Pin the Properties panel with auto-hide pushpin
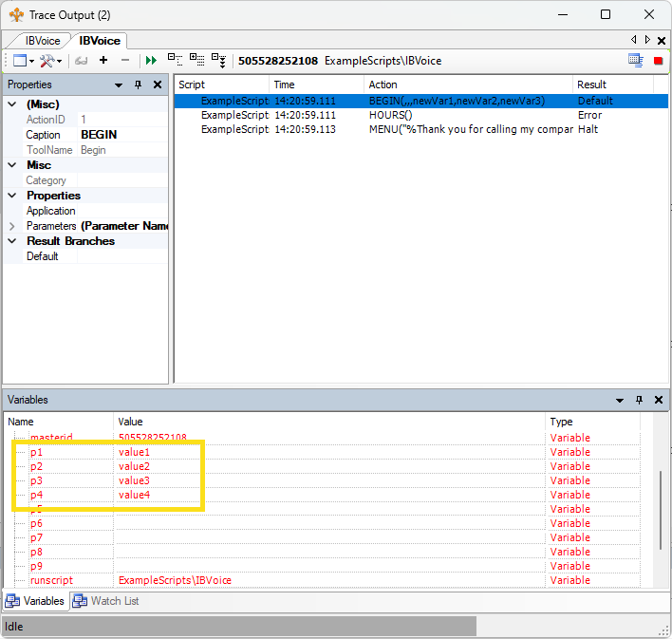672x639 pixels. (139, 85)
